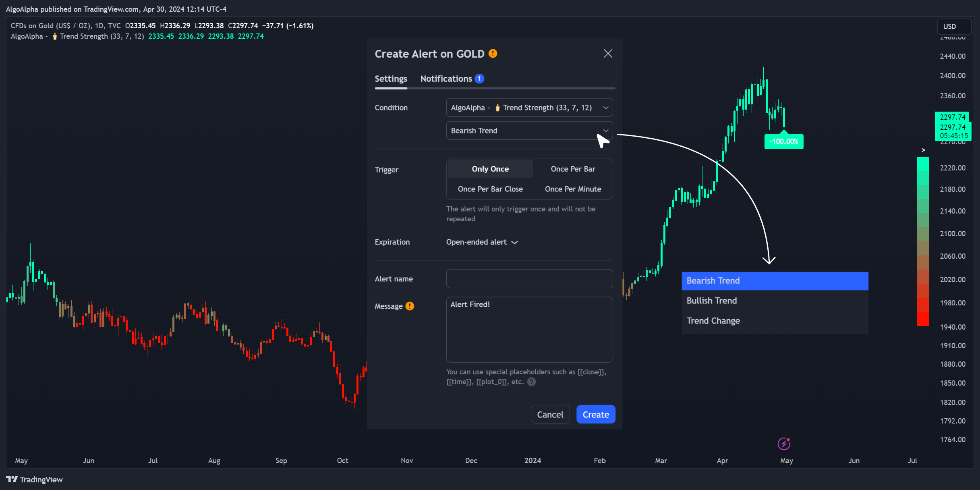980x490 pixels.
Task: Click the 2024 label on time axis
Action: coord(532,461)
